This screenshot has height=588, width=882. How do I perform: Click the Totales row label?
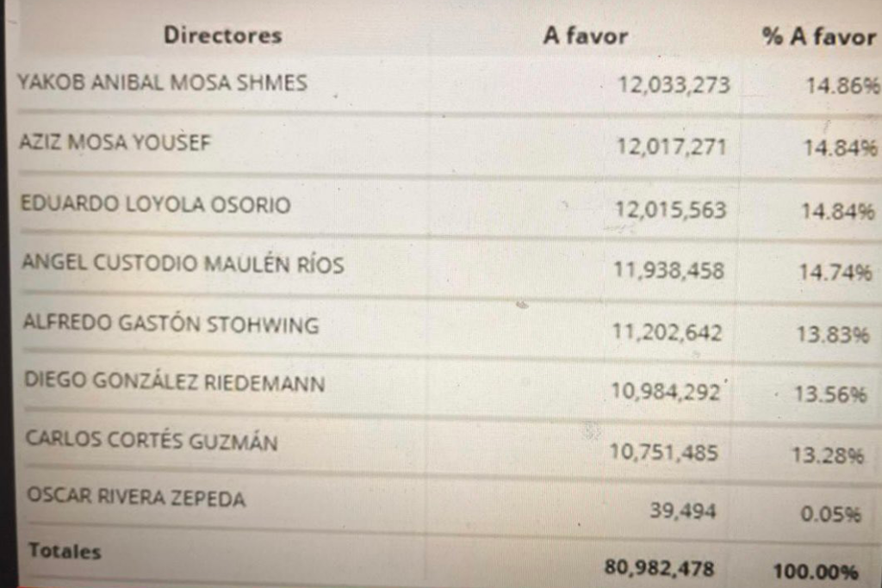click(x=65, y=550)
